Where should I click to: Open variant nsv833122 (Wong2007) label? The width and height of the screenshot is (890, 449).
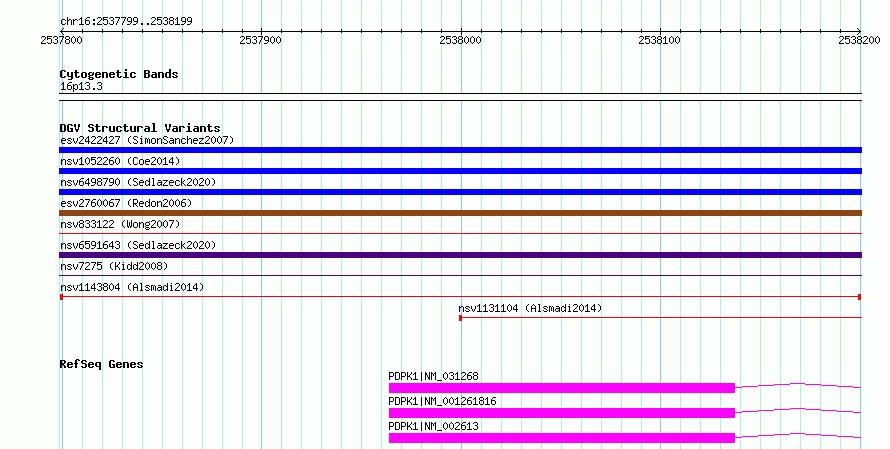[120, 224]
